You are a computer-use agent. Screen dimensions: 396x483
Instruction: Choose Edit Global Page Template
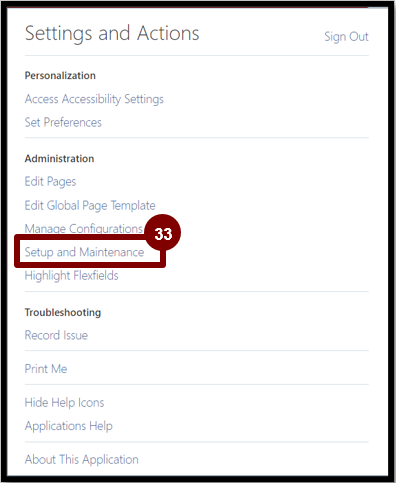(90, 205)
